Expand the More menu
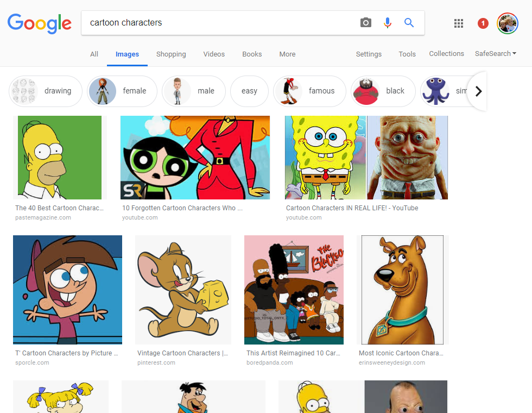The height and width of the screenshot is (413, 532). click(287, 54)
